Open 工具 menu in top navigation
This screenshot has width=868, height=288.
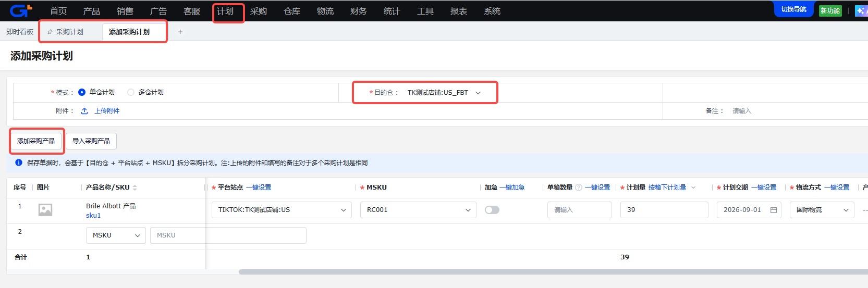coord(425,11)
